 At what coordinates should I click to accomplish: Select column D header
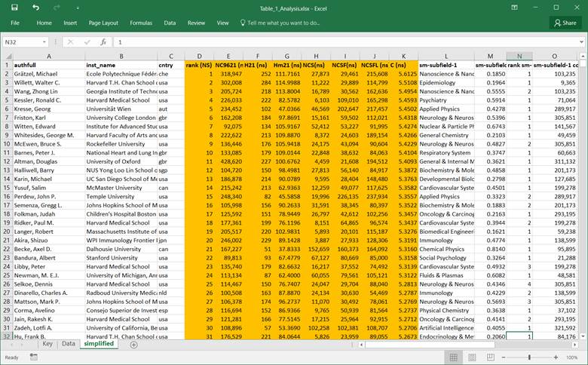coord(199,57)
